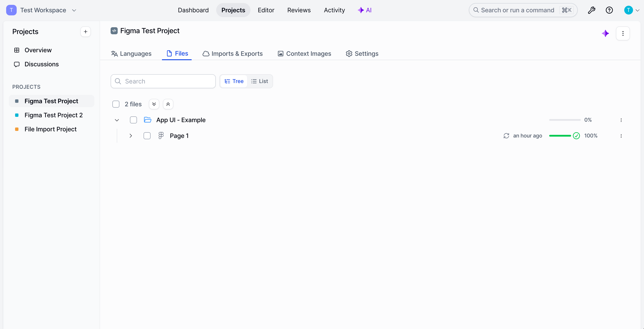Click the Search or run a command box
Screen dimensions: 644x329
click(x=523, y=10)
